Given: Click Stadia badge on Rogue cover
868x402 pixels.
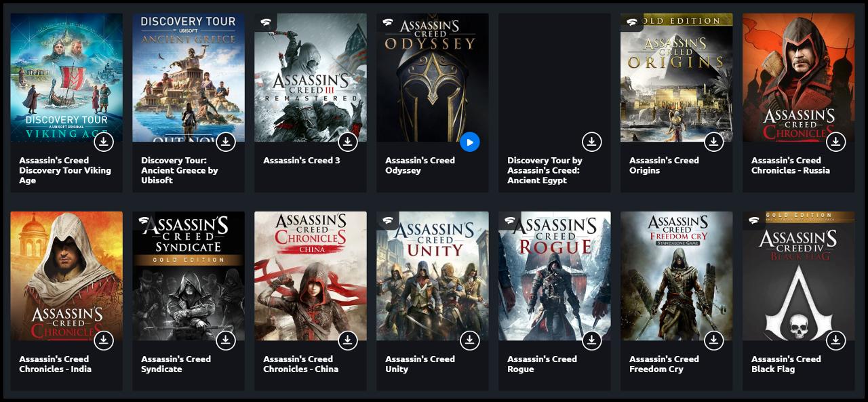Looking at the screenshot, I should click(x=509, y=221).
